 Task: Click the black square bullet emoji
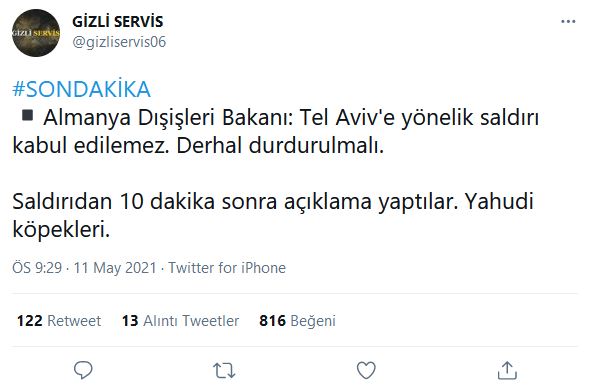27,115
